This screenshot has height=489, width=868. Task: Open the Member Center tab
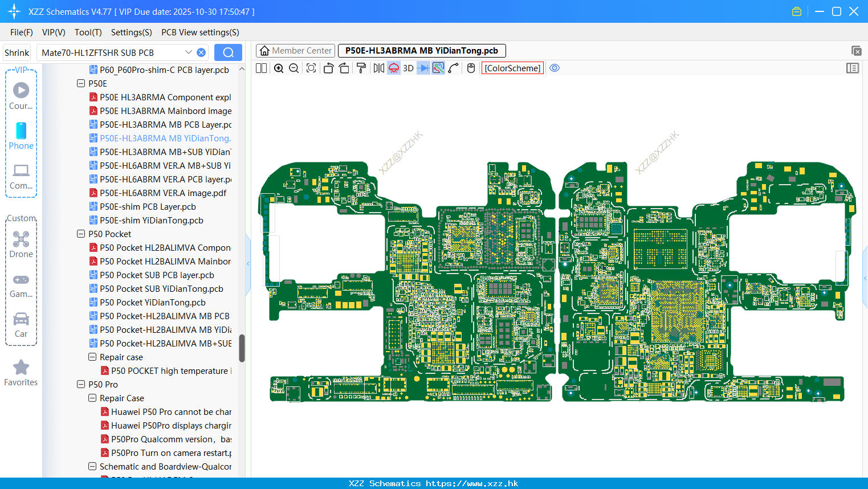pos(296,51)
